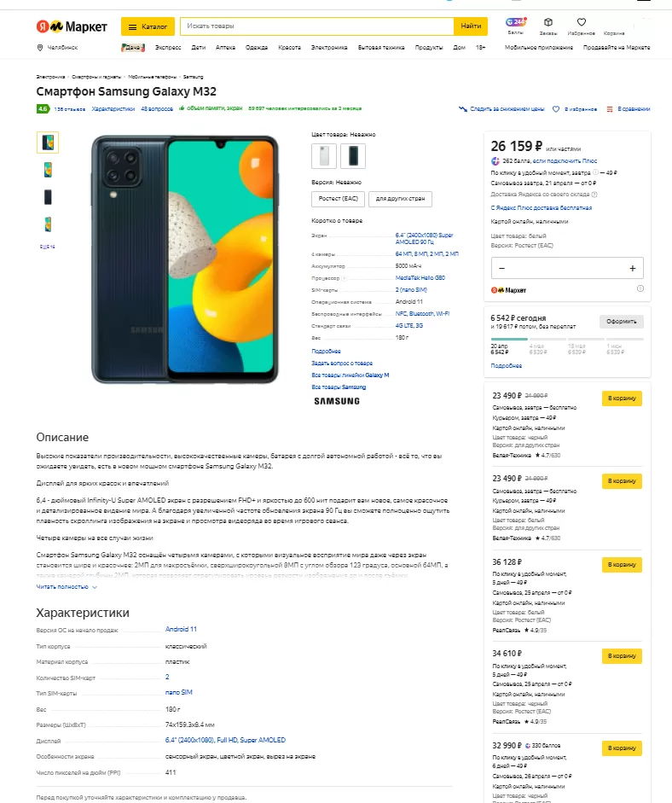Open the Электроника category menu item

coord(329,48)
